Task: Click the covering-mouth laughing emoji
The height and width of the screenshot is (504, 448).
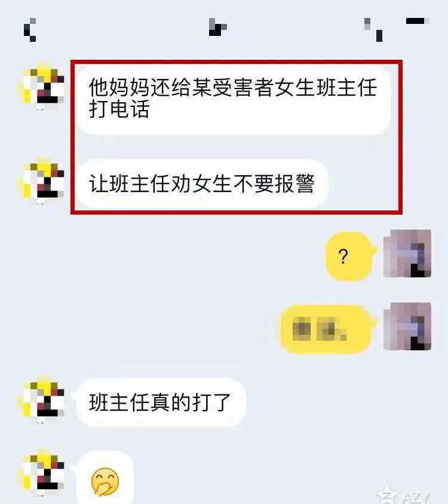Action: click(105, 481)
